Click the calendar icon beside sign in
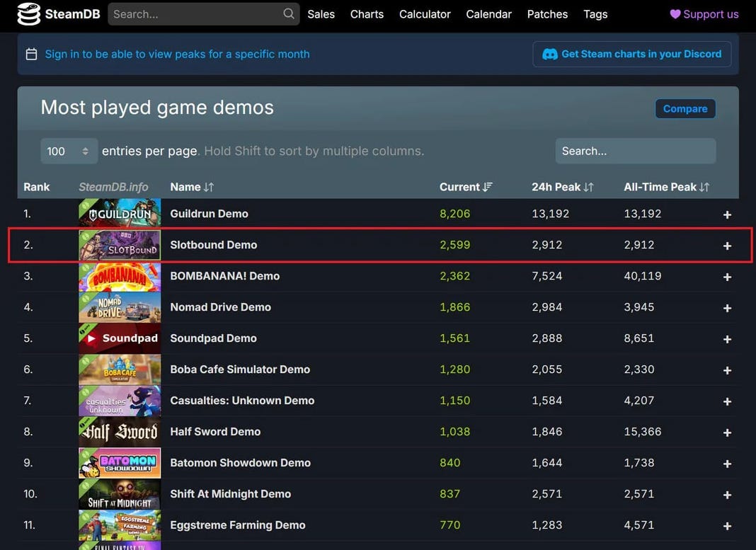 point(31,54)
